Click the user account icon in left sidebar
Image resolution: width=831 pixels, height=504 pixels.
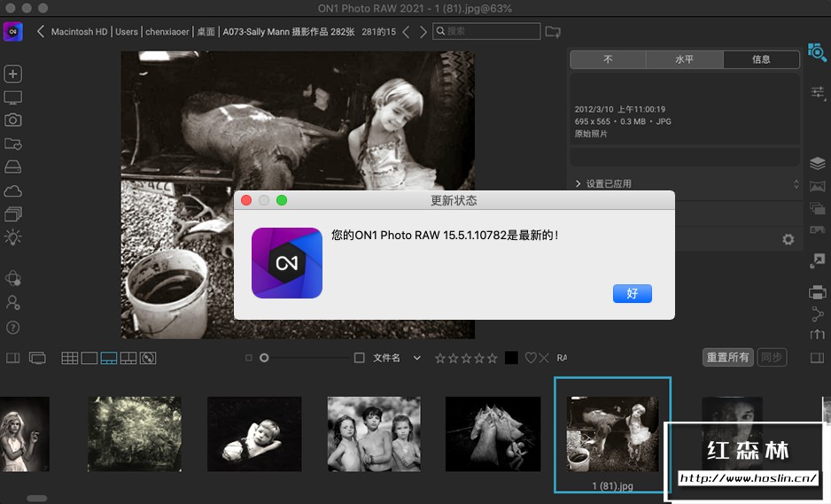[x=12, y=303]
